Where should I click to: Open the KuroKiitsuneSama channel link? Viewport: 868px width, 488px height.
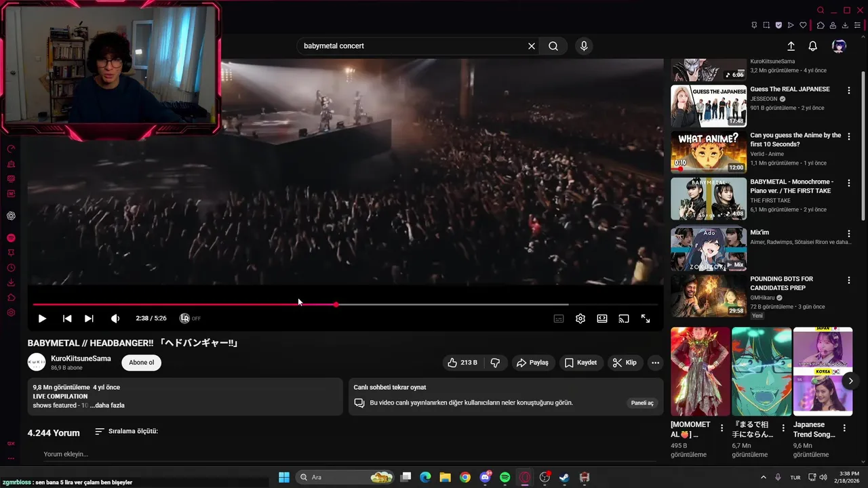pyautogui.click(x=81, y=359)
